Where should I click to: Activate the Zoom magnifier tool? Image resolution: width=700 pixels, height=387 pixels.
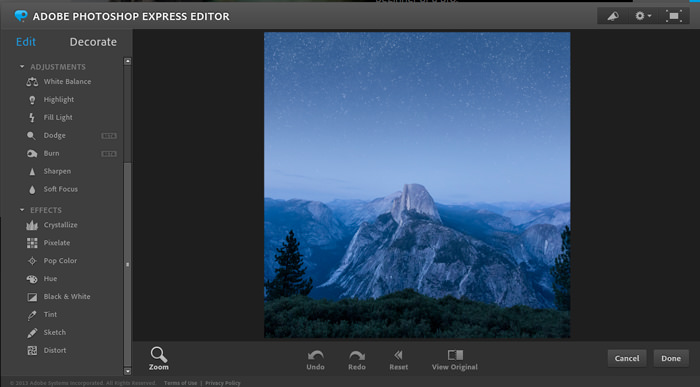(x=158, y=358)
